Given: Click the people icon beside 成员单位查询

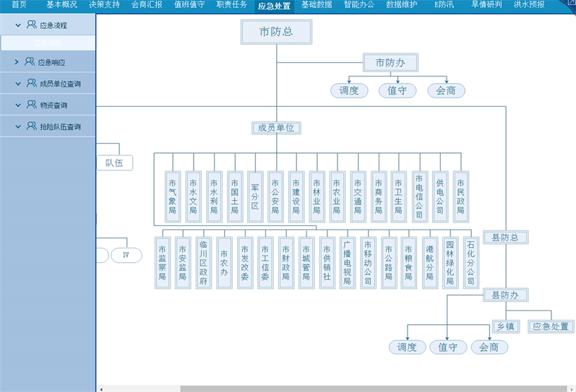Looking at the screenshot, I should pyautogui.click(x=31, y=83).
